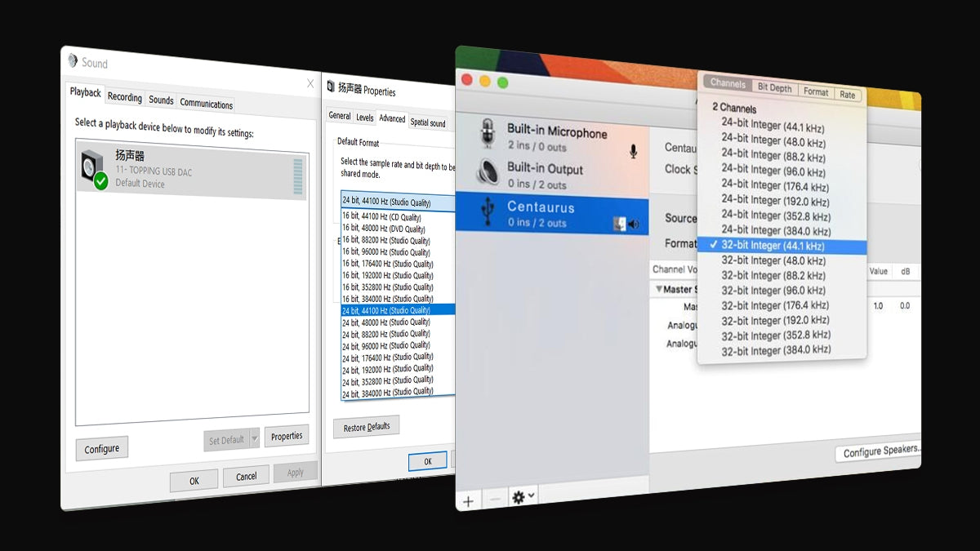Choose 32-bit Integer (384.0 kHz) format
This screenshot has height=551, width=980.
click(776, 350)
